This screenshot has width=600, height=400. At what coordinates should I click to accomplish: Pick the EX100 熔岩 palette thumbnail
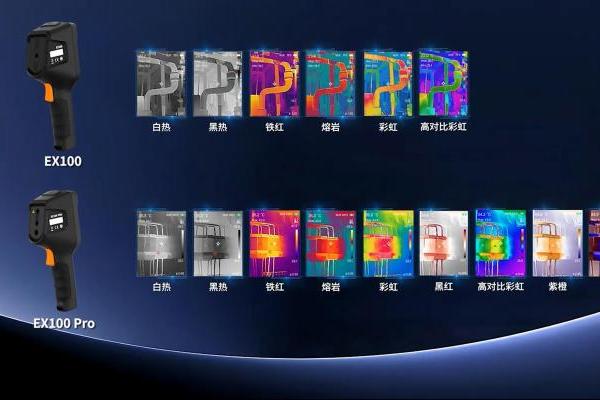331,84
